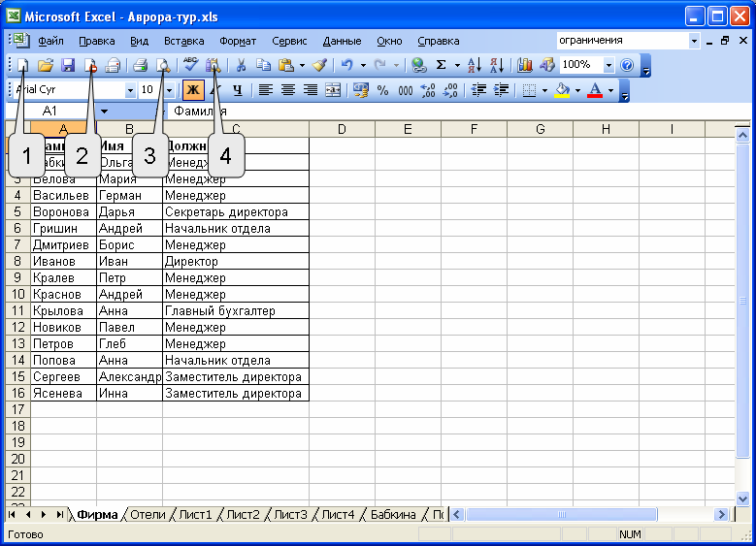Run the ABC spelling check
This screenshot has height=546, width=756.
coord(190,65)
